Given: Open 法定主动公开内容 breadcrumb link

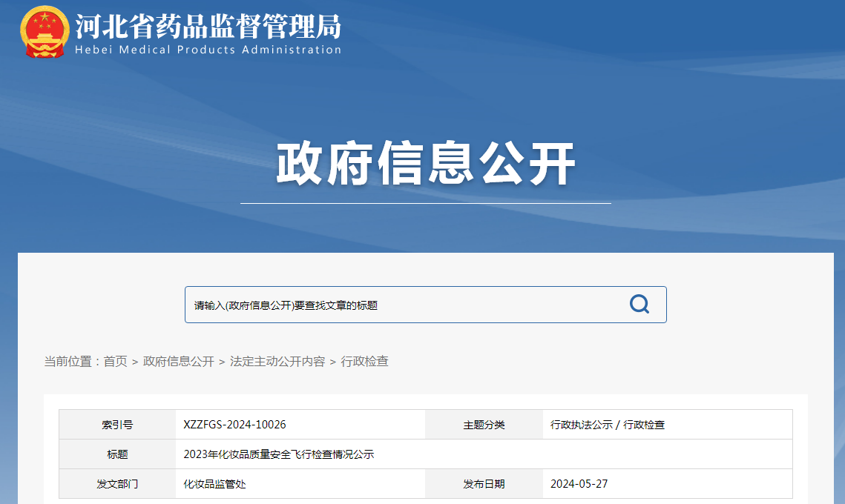Looking at the screenshot, I should click(x=277, y=361).
